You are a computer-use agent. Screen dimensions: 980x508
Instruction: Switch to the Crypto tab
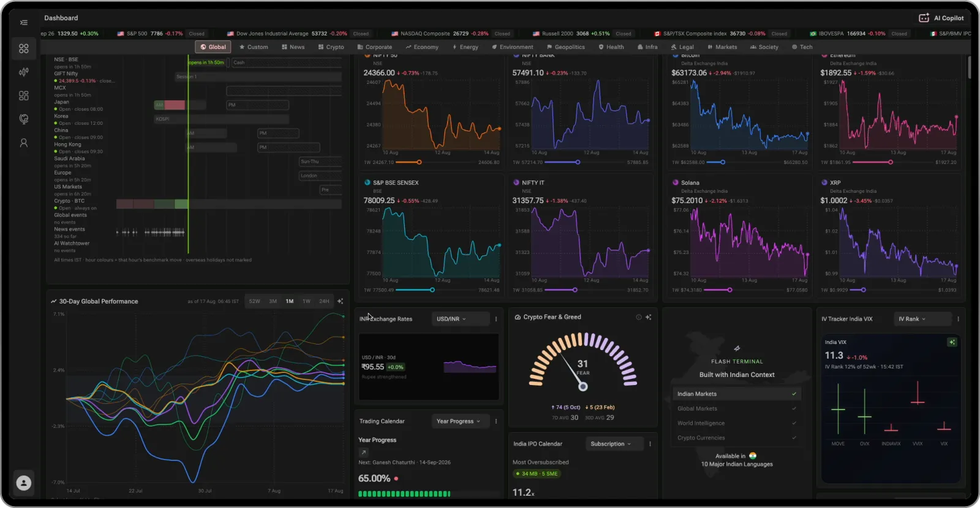[x=331, y=47]
